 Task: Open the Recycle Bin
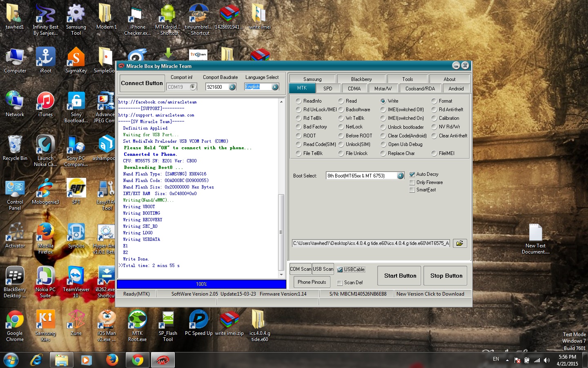15,148
